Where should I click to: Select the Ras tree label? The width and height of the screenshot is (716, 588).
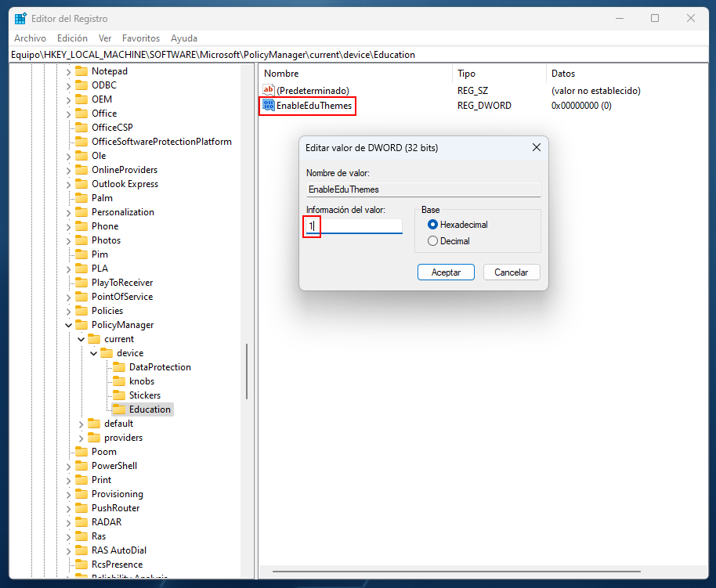(99, 536)
